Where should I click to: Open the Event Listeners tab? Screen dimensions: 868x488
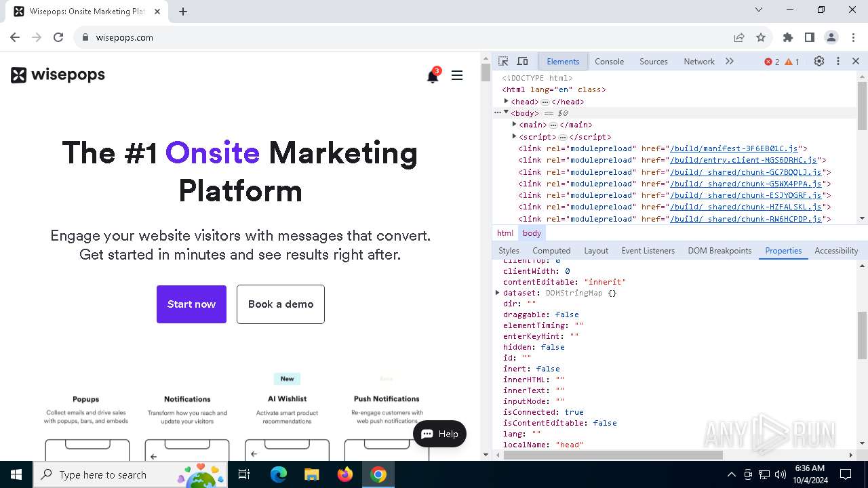tap(648, 251)
